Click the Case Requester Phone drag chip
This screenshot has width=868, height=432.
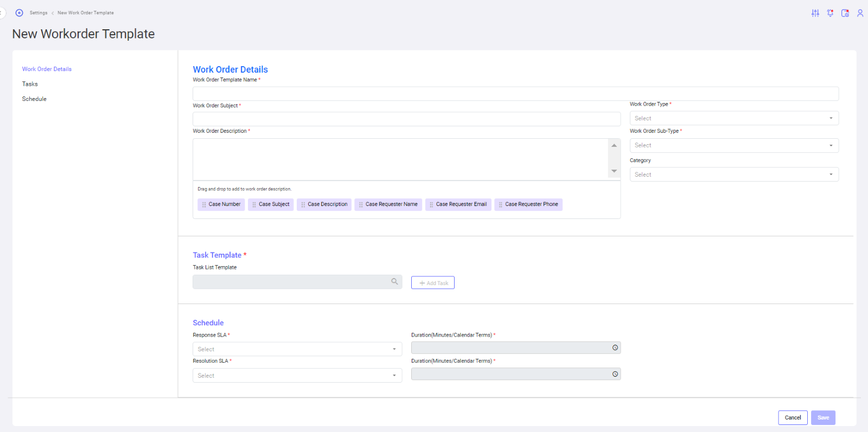[528, 204]
